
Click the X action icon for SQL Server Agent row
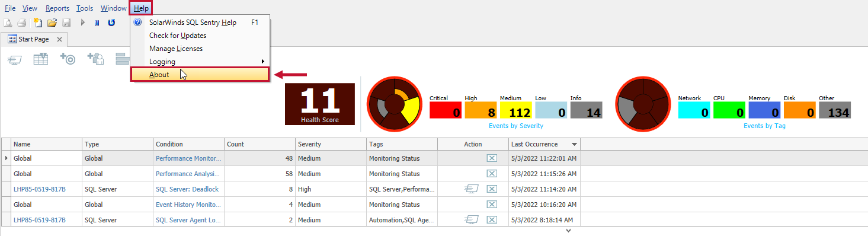click(492, 220)
